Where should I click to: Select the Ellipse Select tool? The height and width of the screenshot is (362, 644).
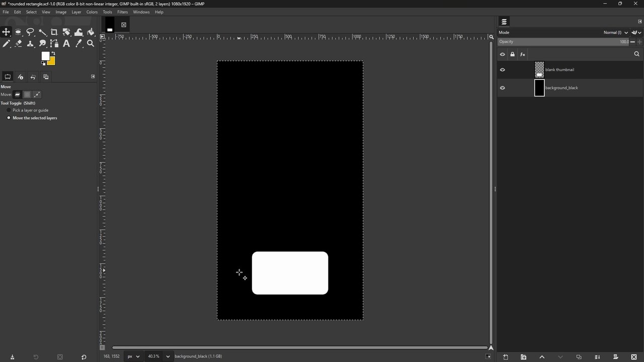[18, 32]
